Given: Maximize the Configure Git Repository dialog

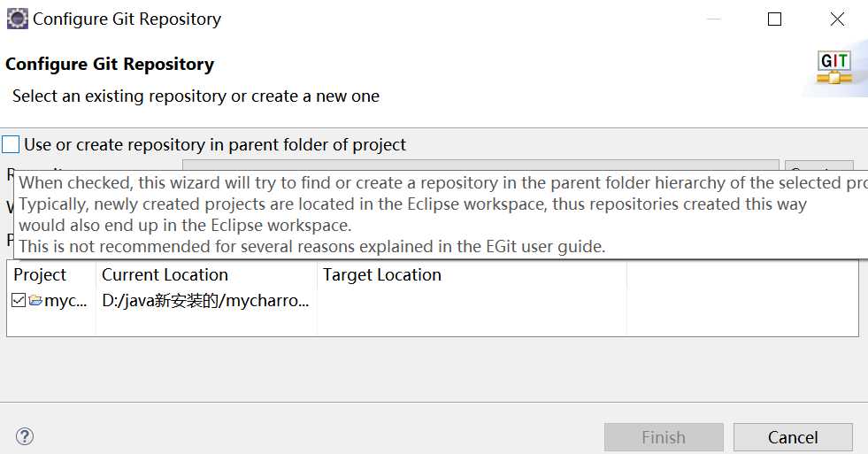Looking at the screenshot, I should pos(774,19).
